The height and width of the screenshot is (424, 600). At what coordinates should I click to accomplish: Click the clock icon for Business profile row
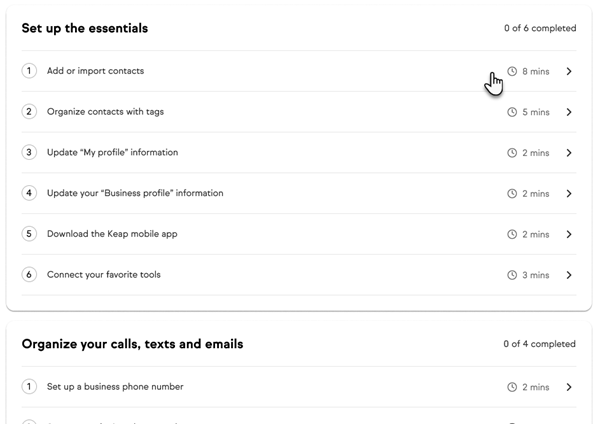512,194
